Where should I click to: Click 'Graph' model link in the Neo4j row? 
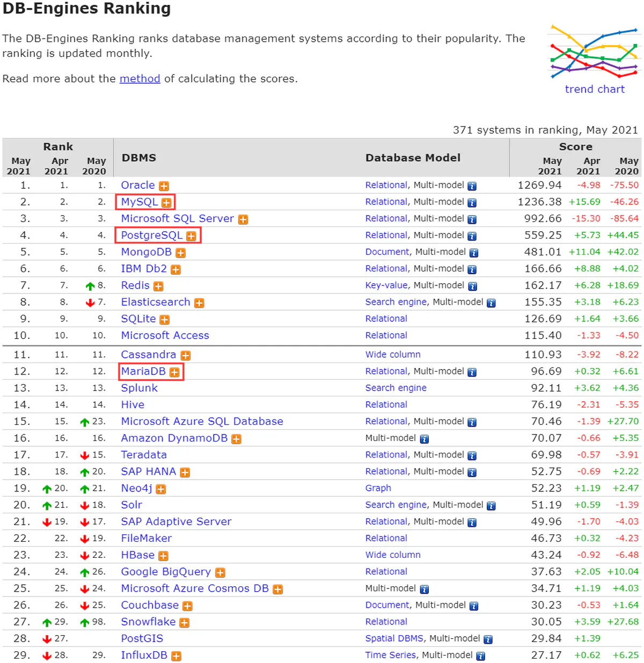point(378,488)
